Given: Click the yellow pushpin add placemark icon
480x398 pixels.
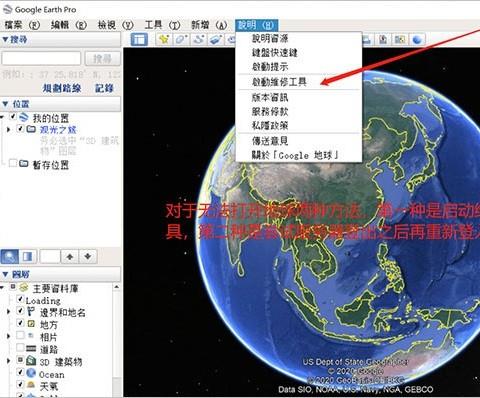Looking at the screenshot, I should pyautogui.click(x=164, y=40).
